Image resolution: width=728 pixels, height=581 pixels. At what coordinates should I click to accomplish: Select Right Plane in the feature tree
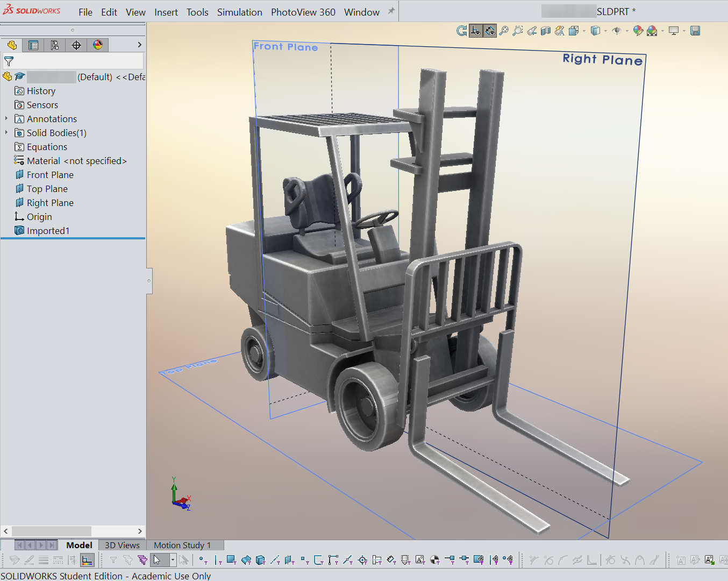tap(50, 203)
